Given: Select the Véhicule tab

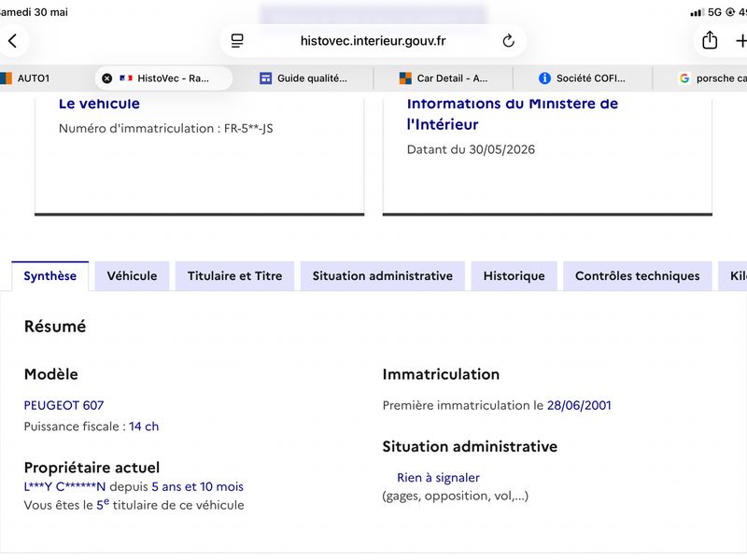Looking at the screenshot, I should click(x=132, y=276).
